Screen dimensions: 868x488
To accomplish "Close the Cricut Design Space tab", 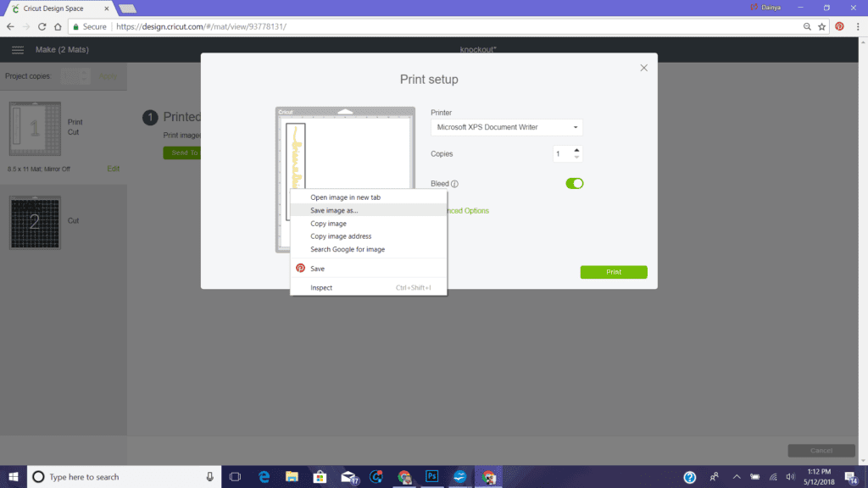I will [x=106, y=8].
